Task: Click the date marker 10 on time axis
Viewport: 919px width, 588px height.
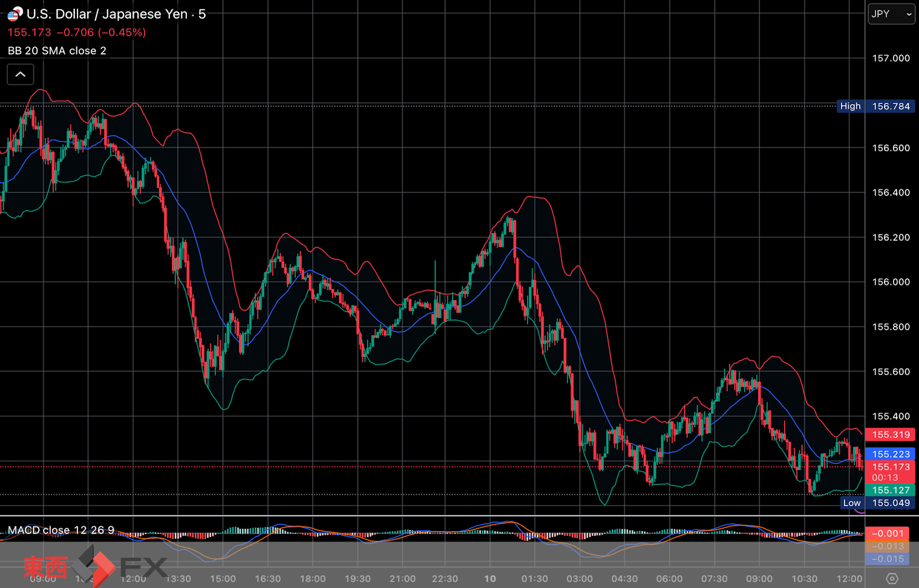Action: 489,578
